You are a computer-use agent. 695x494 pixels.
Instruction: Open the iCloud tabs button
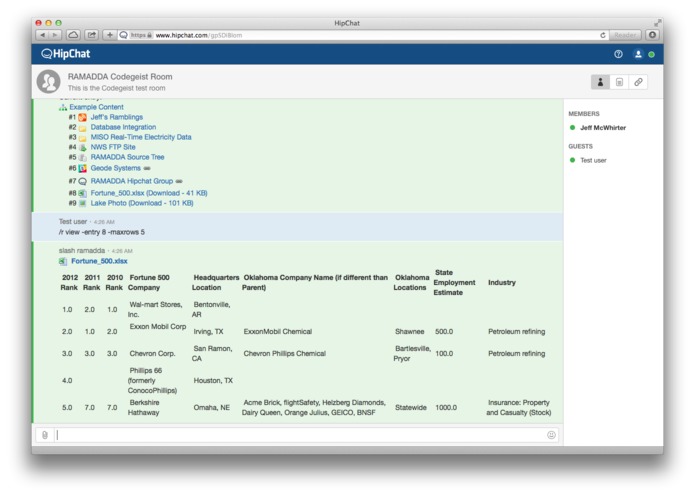(x=73, y=35)
